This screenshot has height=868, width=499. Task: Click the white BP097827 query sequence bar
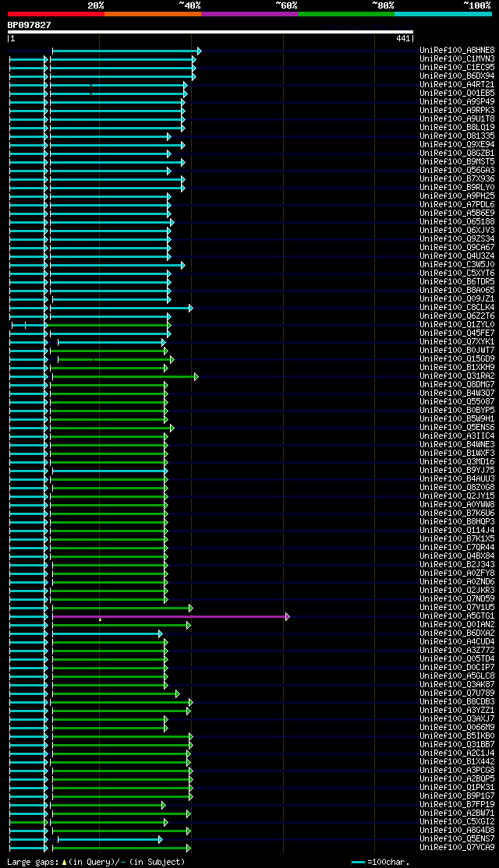pyautogui.click(x=211, y=32)
